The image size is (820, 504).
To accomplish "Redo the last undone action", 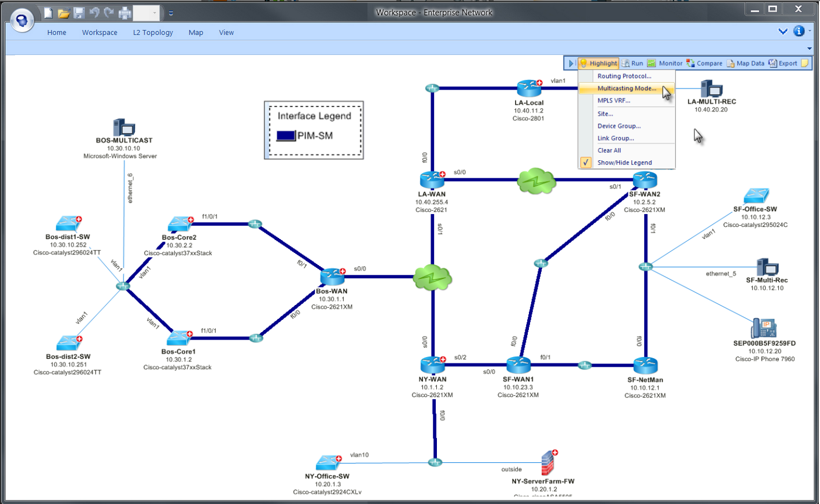I will (x=109, y=13).
